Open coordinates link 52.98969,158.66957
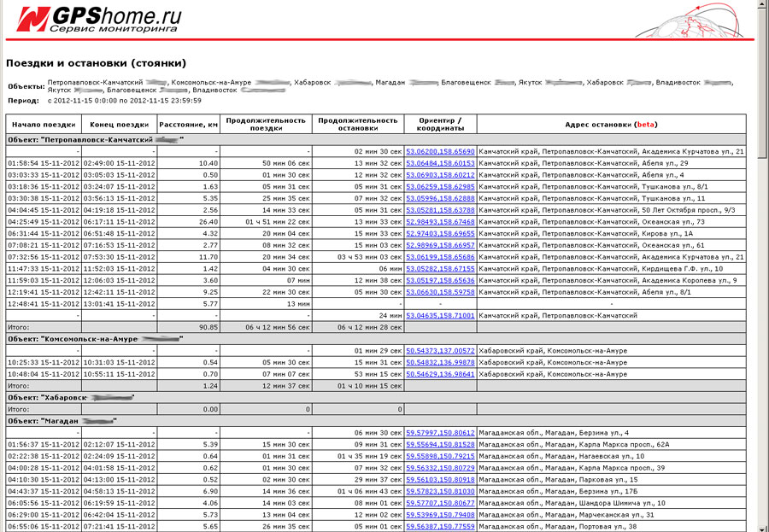 coord(440,245)
